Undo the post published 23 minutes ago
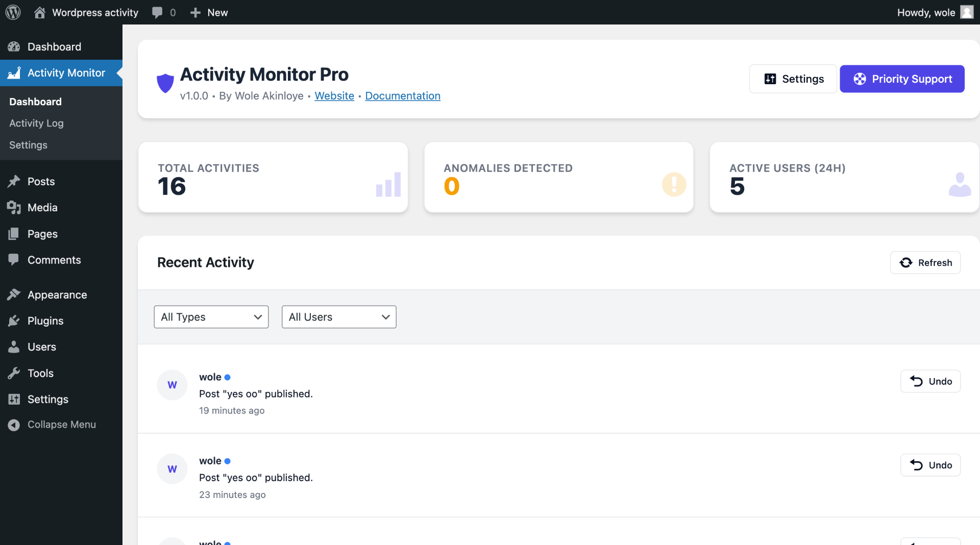 click(x=930, y=465)
